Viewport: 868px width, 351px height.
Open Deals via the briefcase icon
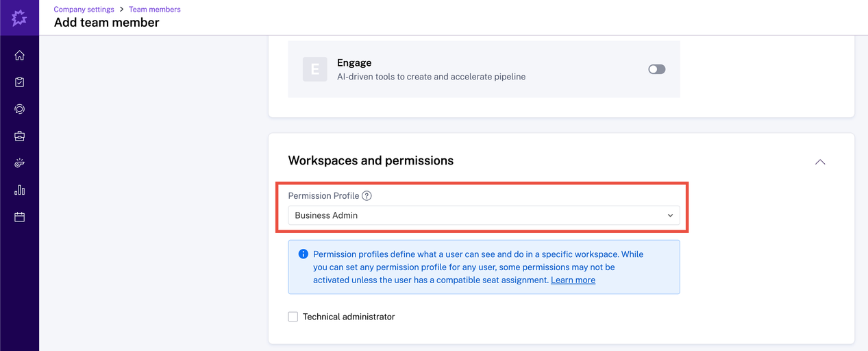[19, 136]
